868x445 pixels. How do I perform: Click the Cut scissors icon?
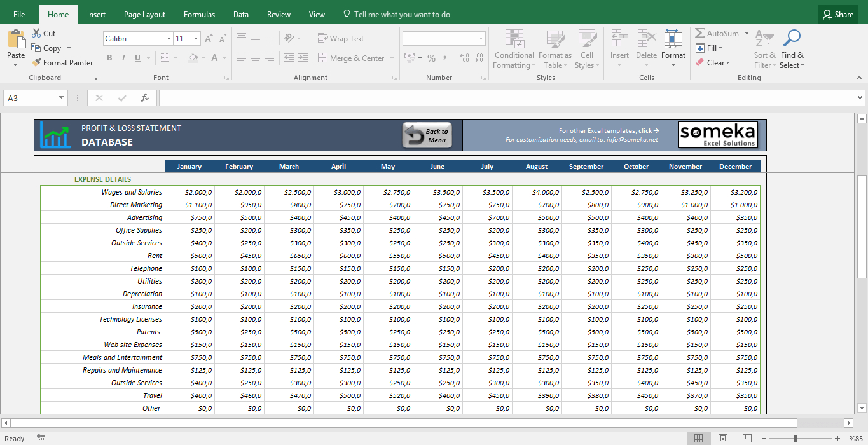(x=36, y=33)
